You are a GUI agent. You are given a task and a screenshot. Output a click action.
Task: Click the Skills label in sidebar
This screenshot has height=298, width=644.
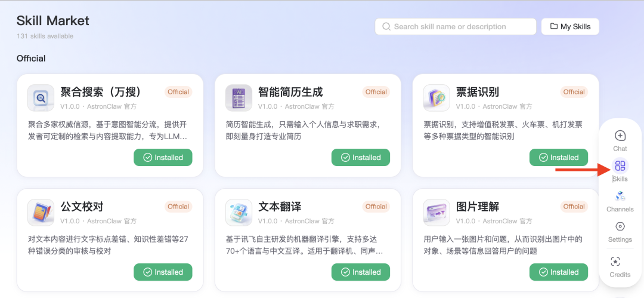click(620, 179)
